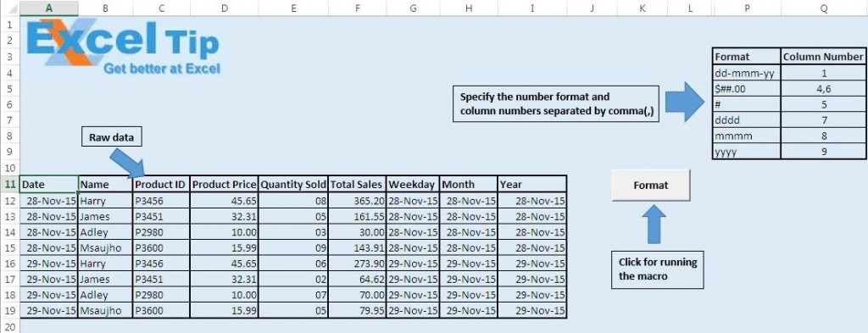The width and height of the screenshot is (868, 333).
Task: Select the dd-mmm-yy format cell
Action: coord(746,73)
